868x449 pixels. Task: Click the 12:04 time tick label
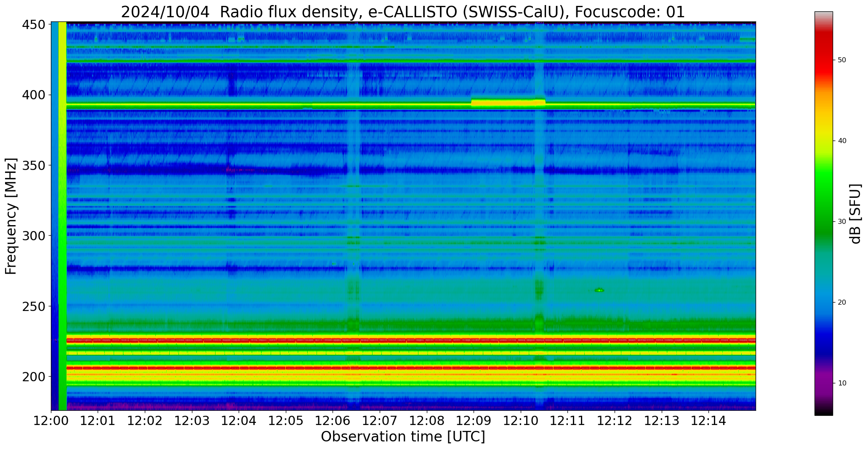(x=239, y=421)
